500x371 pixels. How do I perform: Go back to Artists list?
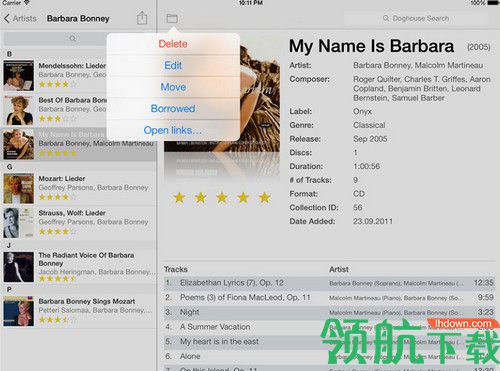click(x=20, y=18)
